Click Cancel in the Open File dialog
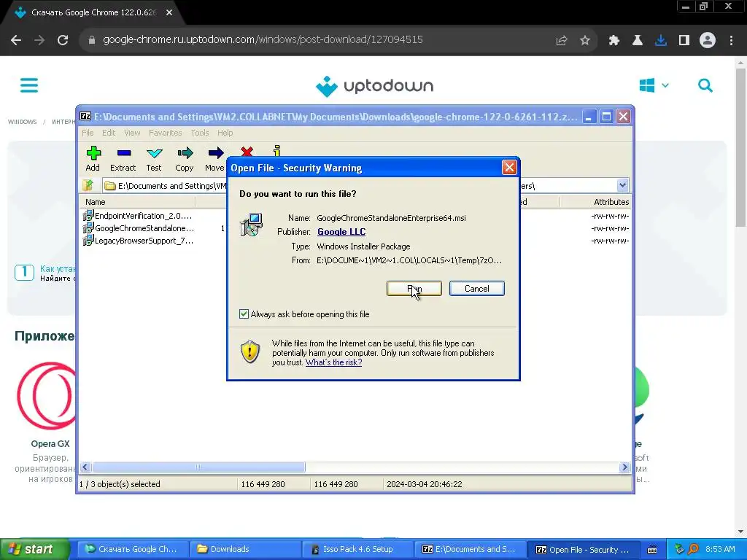The width and height of the screenshot is (747, 560). tap(476, 289)
